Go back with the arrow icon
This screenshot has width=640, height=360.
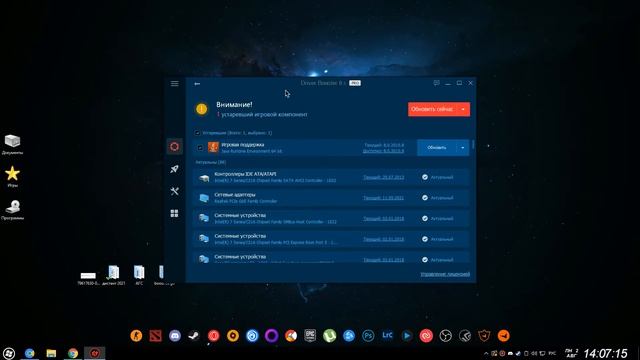pos(197,84)
